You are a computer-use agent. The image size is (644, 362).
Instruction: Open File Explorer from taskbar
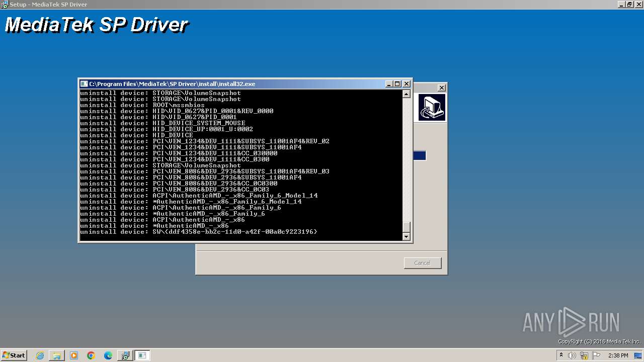click(x=57, y=355)
